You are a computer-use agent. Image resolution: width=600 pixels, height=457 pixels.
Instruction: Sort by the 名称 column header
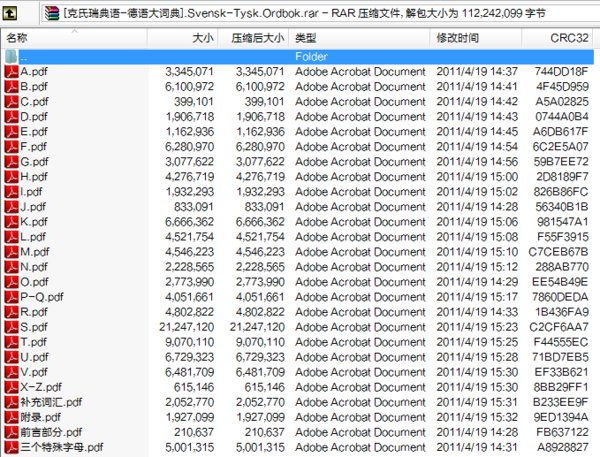(74, 38)
